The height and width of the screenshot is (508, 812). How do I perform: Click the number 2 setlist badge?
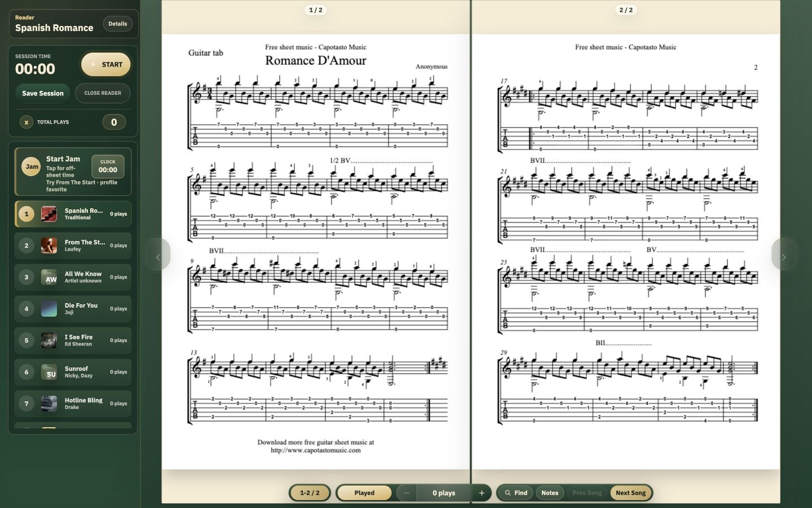click(x=26, y=246)
